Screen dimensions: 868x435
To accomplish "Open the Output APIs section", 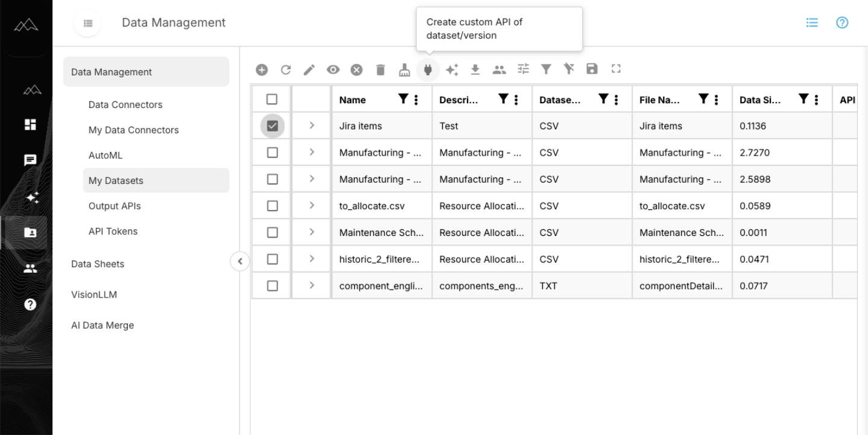I will click(115, 205).
